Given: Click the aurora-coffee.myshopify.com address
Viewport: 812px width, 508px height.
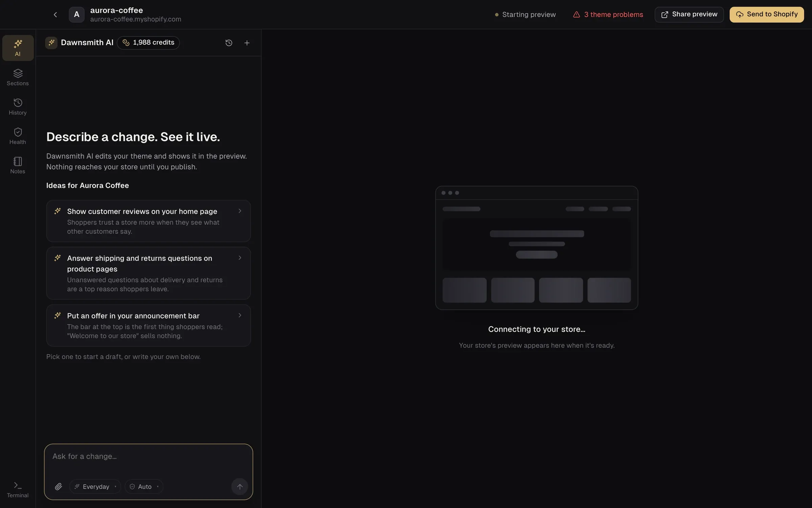Looking at the screenshot, I should (136, 19).
